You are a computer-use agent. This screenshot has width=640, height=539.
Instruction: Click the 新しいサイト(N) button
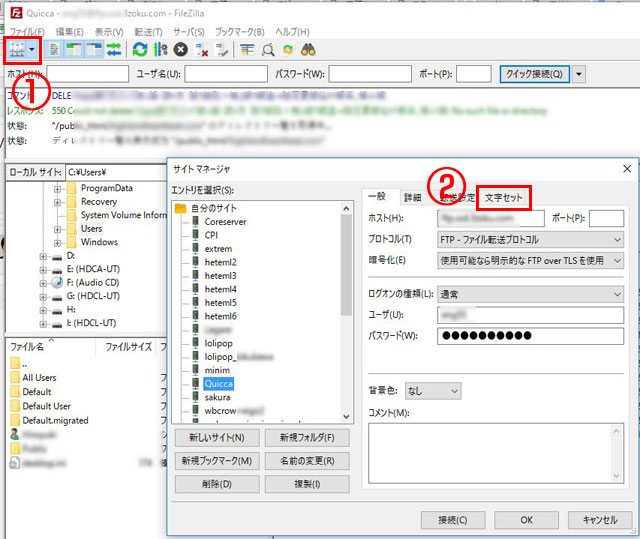(x=217, y=438)
